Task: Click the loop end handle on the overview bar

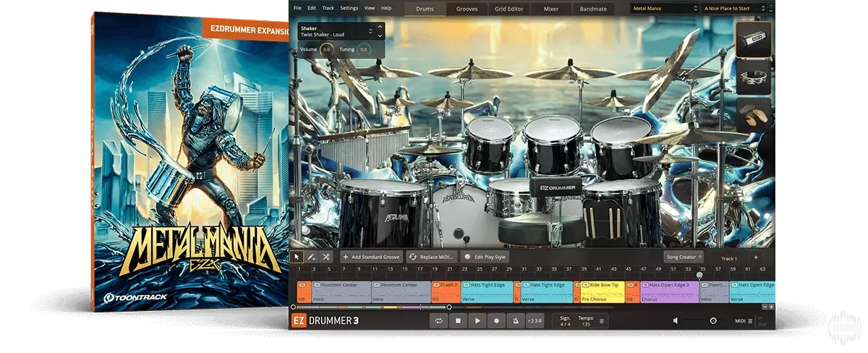Action: 448,307
